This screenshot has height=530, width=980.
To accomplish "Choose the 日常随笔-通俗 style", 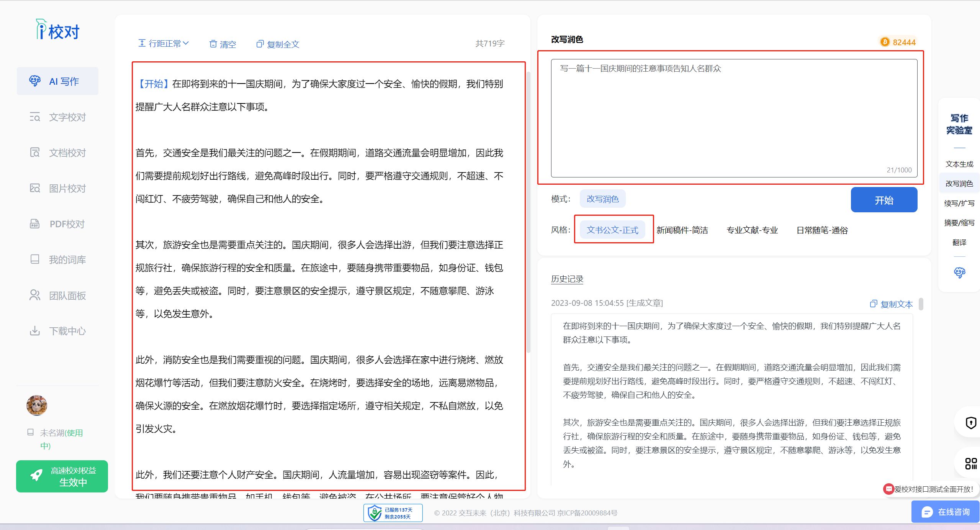I will (x=822, y=230).
